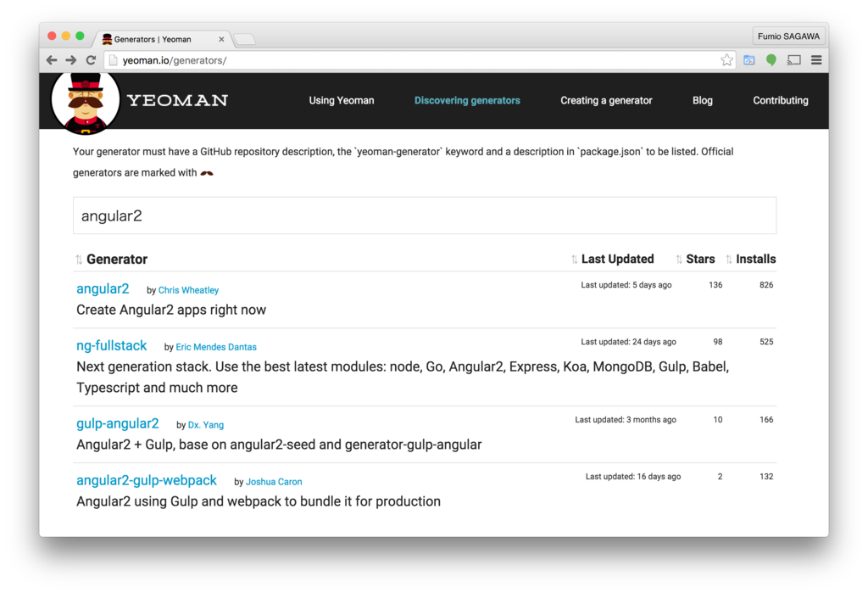868x593 pixels.
Task: Open Chrome's hamburger menu icon
Action: point(816,60)
